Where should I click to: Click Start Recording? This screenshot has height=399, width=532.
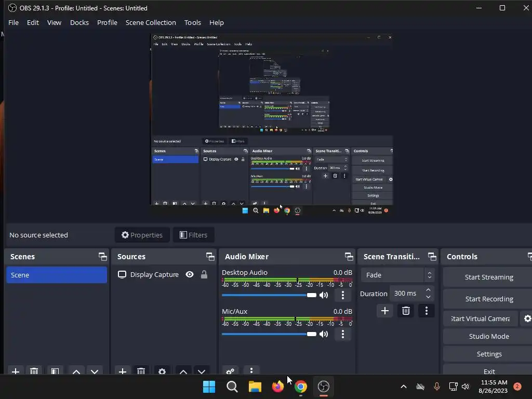[x=488, y=299]
